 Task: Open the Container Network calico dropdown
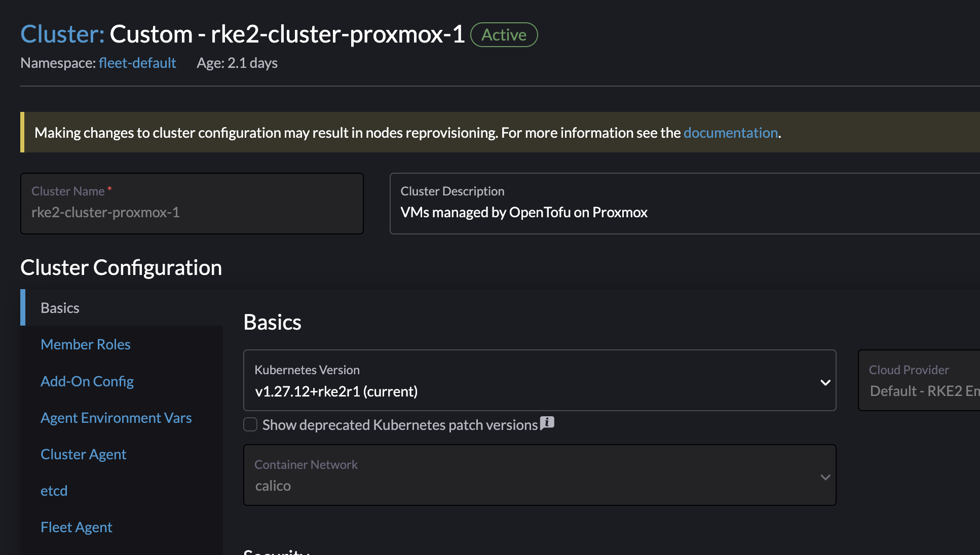[539, 475]
